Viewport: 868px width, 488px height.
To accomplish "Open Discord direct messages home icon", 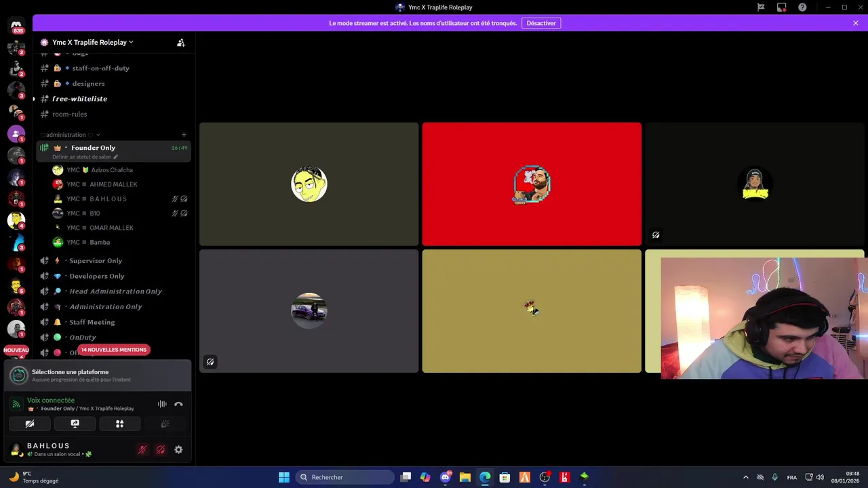I will click(16, 26).
